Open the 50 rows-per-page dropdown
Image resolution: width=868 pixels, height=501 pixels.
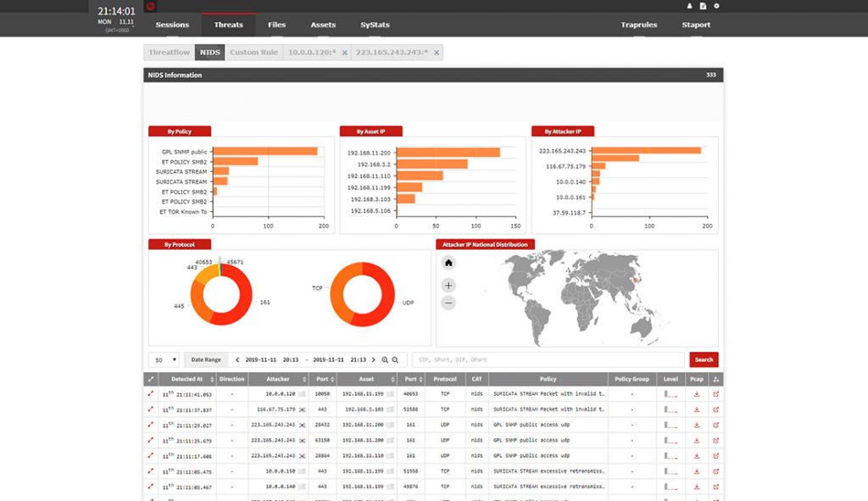pyautogui.click(x=164, y=359)
